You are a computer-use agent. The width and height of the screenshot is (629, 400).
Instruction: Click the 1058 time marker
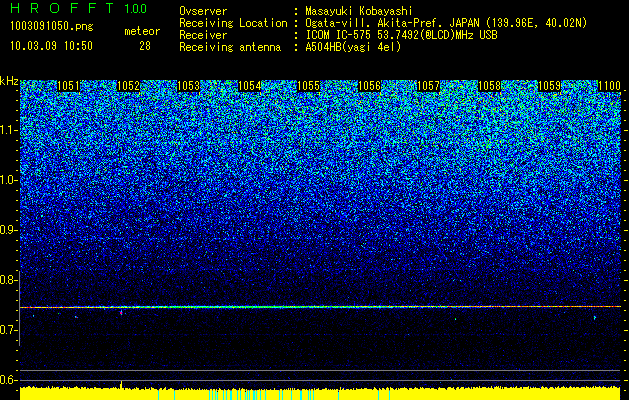(x=489, y=86)
